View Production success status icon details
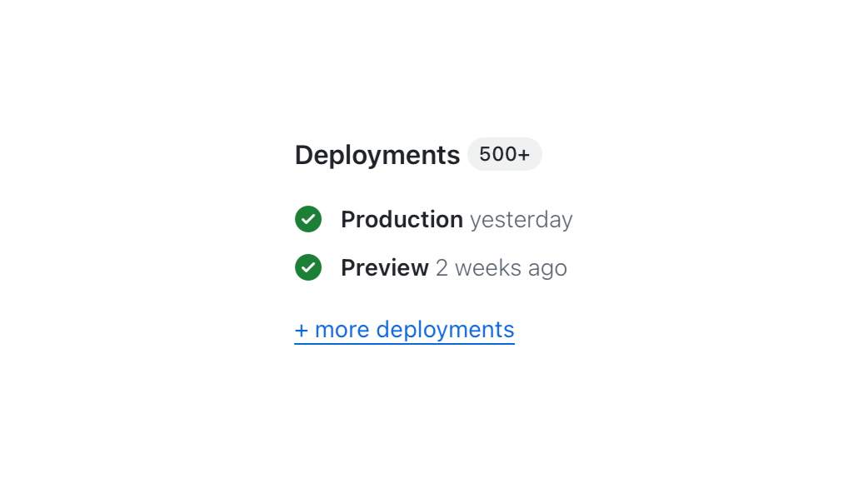Screen dimensions: 868x488 (x=308, y=219)
